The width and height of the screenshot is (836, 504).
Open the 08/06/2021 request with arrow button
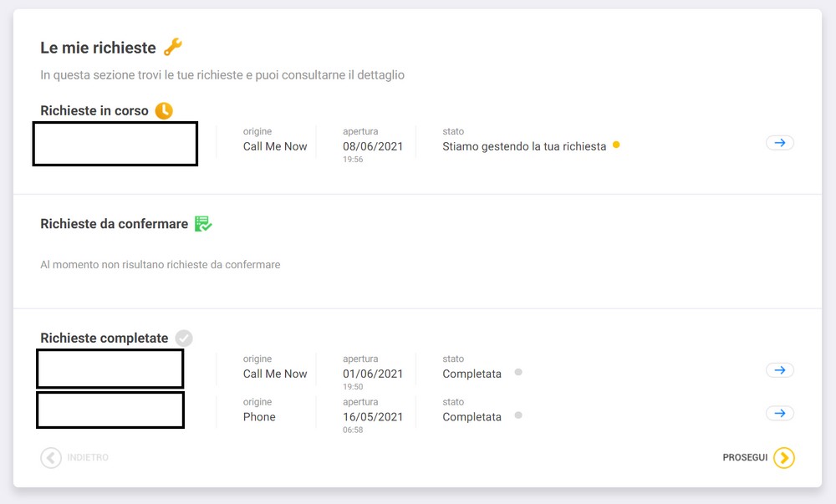779,143
